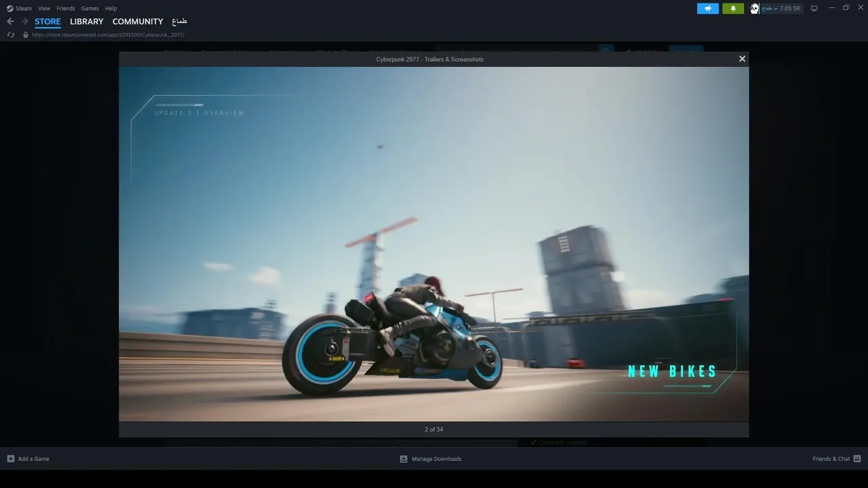868x488 pixels.
Task: Reload the page with refresh icon
Action: 11,35
